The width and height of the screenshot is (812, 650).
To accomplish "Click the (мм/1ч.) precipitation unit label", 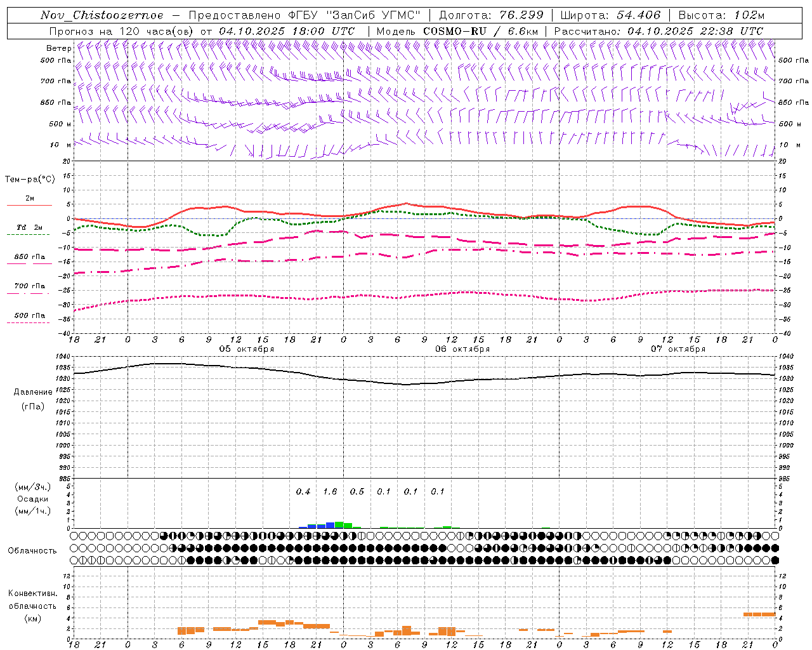I will (x=32, y=511).
